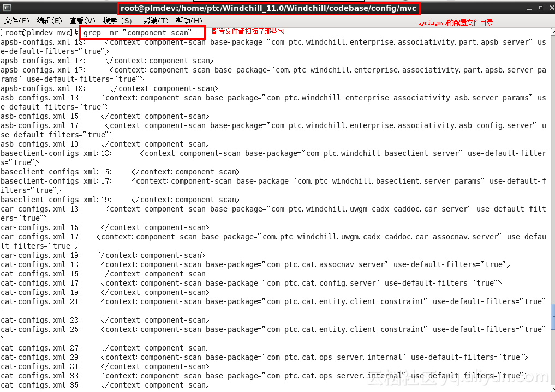Click the cat-configs.xml:21: line prefix
The width and height of the screenshot is (555, 392).
(x=41, y=301)
